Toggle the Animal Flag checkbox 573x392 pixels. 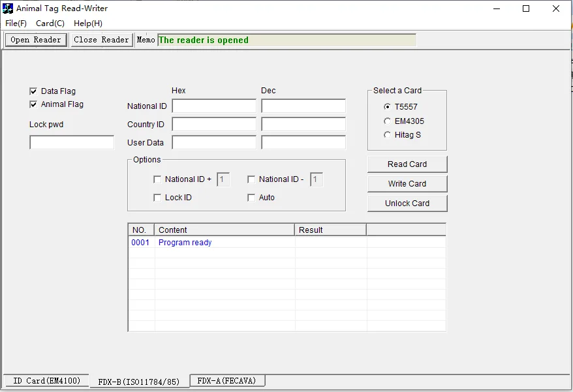[x=34, y=104]
